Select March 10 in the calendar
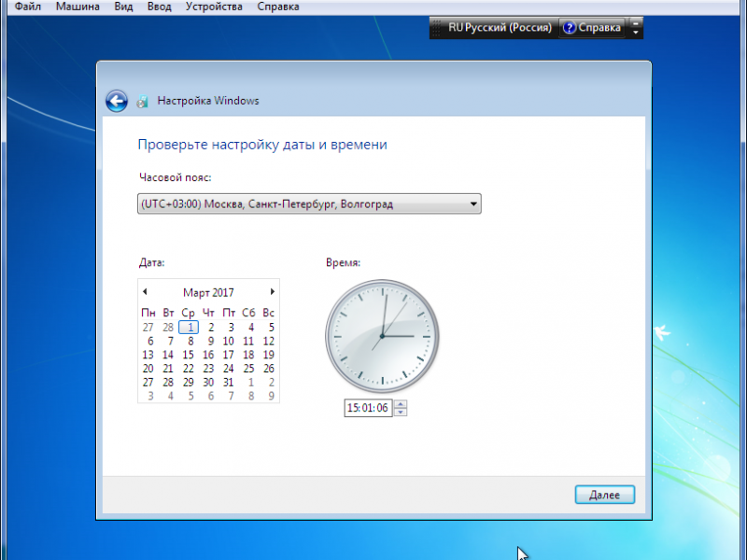 (x=228, y=341)
